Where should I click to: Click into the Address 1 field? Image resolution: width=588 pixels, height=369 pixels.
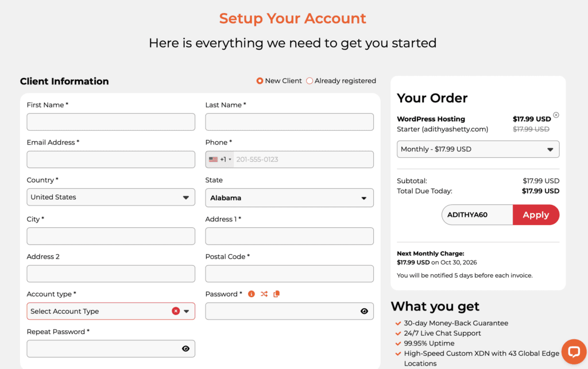[289, 236]
